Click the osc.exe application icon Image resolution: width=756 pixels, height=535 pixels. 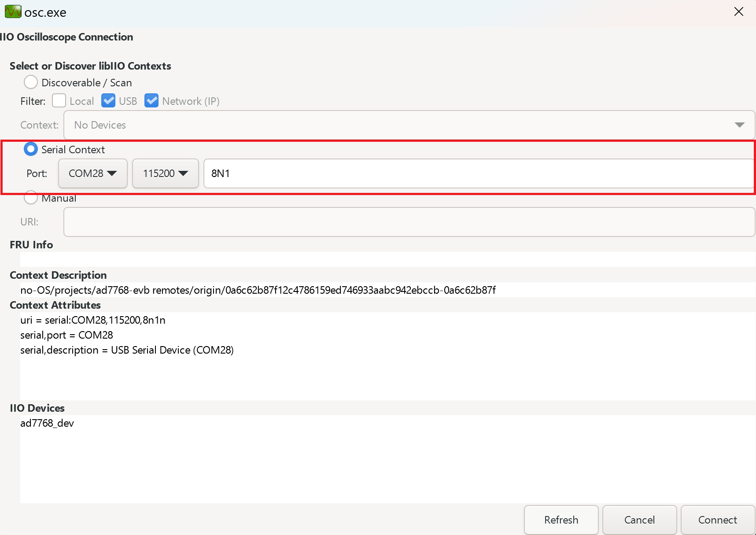[13, 11]
